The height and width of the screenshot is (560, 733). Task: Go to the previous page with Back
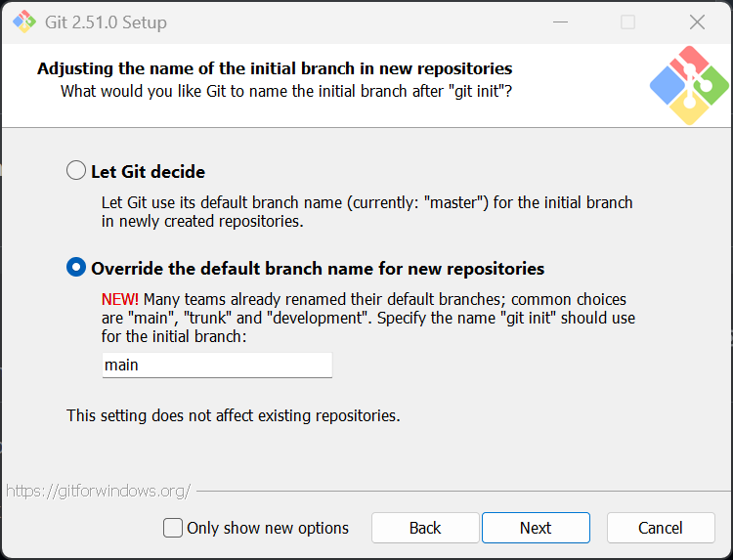pos(425,528)
